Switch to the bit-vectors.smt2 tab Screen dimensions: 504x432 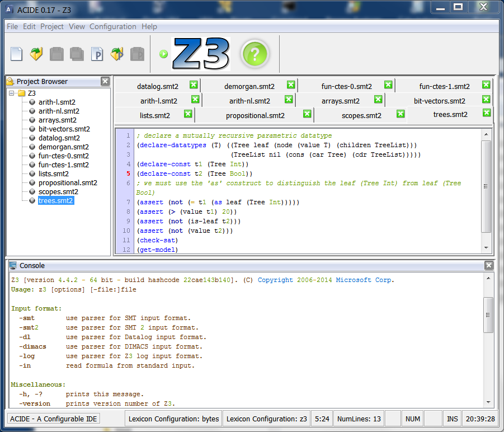(440, 101)
